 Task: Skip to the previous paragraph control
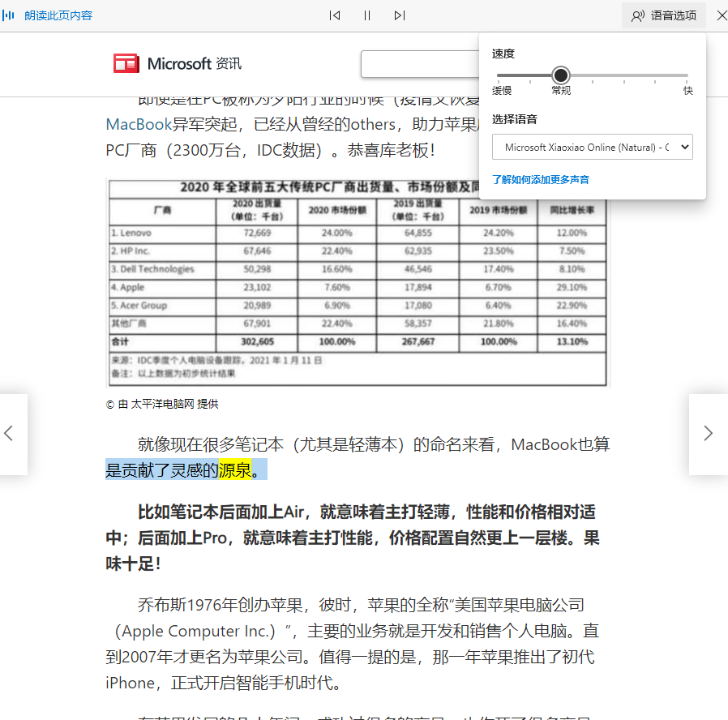pos(334,15)
